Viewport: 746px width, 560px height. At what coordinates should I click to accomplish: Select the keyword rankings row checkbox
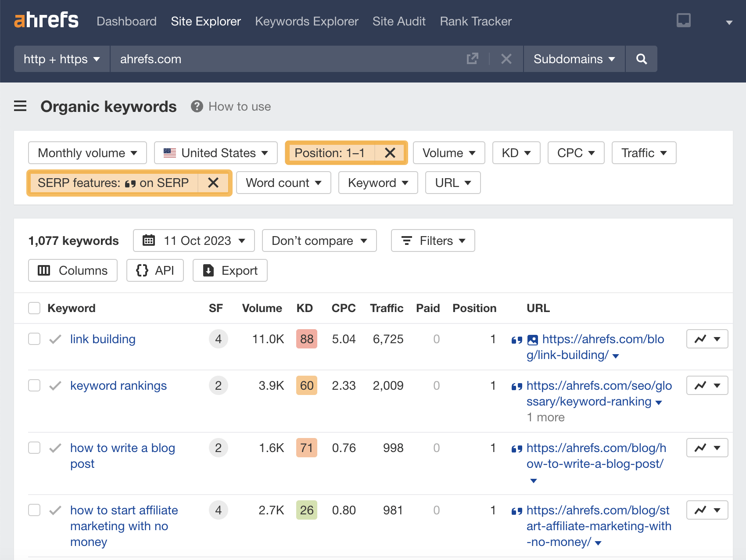(x=34, y=385)
